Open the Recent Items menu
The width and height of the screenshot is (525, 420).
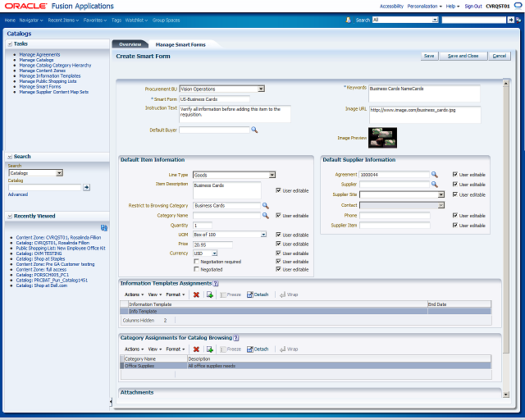(63, 20)
